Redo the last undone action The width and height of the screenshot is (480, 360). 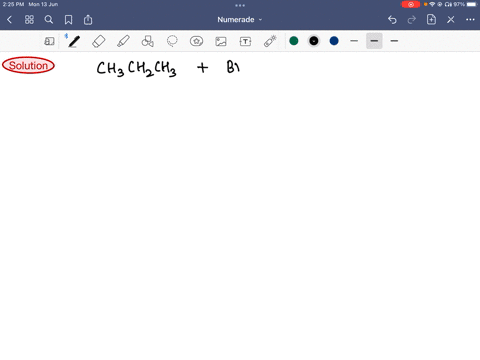click(412, 20)
